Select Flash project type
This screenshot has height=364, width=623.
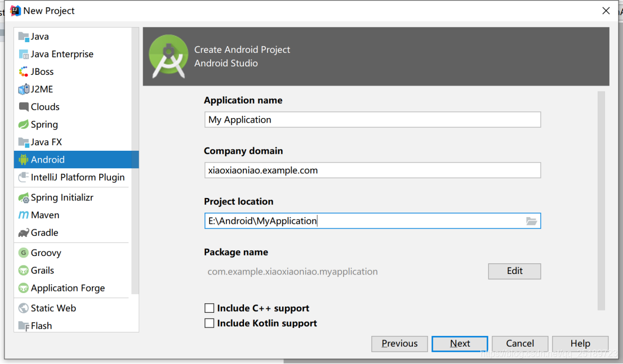pyautogui.click(x=76, y=326)
